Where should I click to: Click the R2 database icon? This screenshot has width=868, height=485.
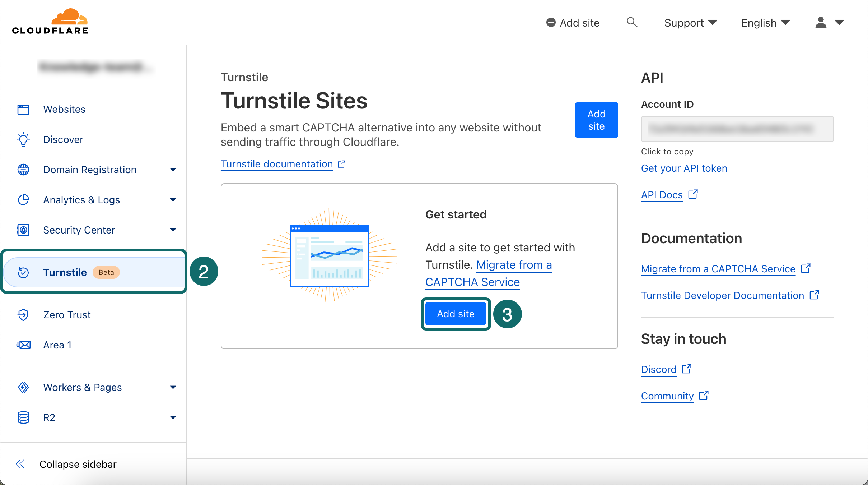point(23,417)
